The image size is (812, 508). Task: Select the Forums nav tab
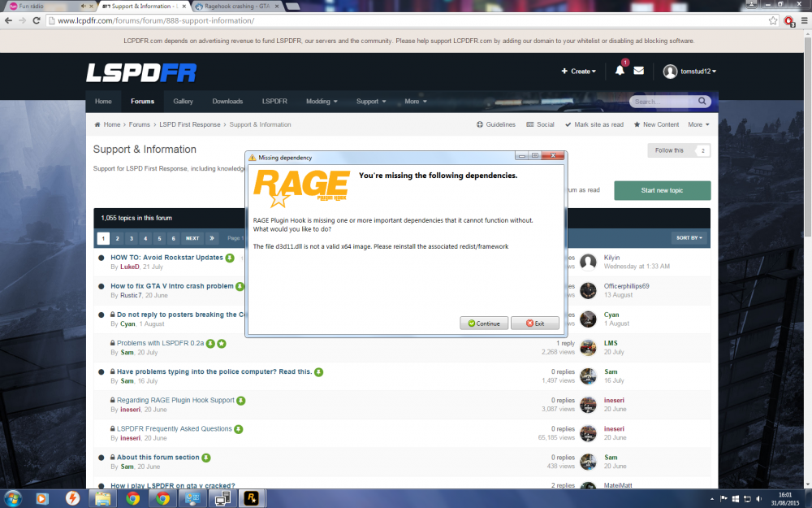pos(142,101)
